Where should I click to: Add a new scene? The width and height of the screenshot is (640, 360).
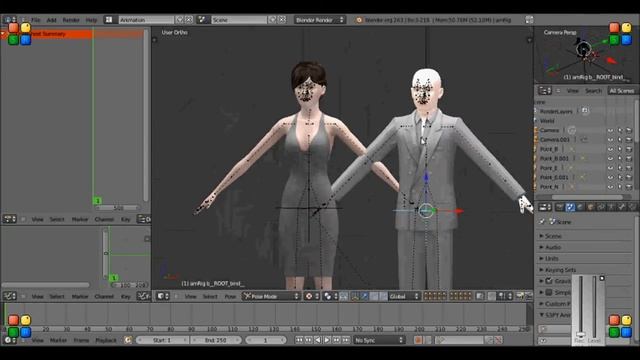[273, 20]
